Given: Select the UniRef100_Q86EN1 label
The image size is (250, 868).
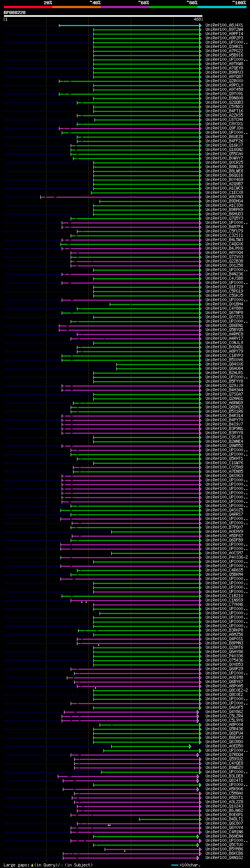Looking at the screenshot, I should 224,326.
